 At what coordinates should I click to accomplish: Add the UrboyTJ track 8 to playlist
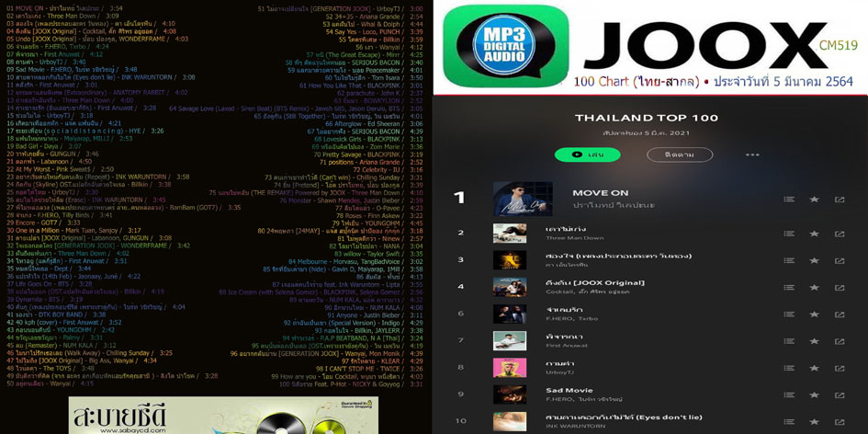(789, 368)
